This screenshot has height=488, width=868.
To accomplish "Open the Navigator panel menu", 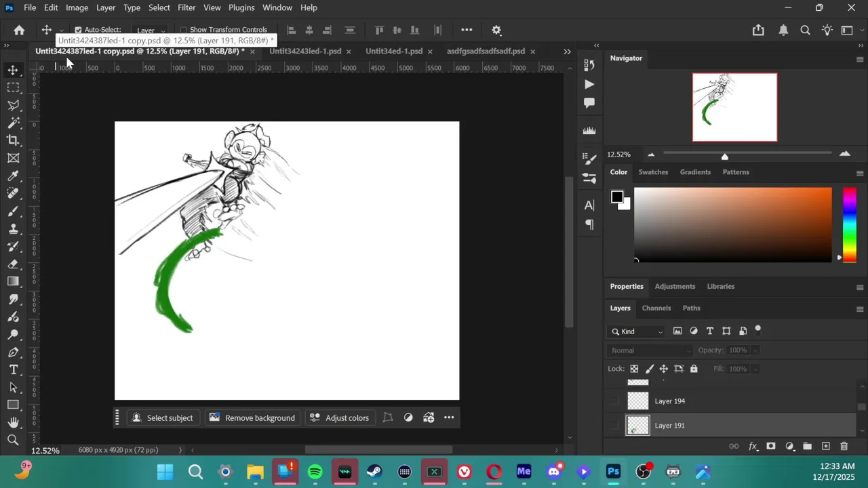I will 860,59.
